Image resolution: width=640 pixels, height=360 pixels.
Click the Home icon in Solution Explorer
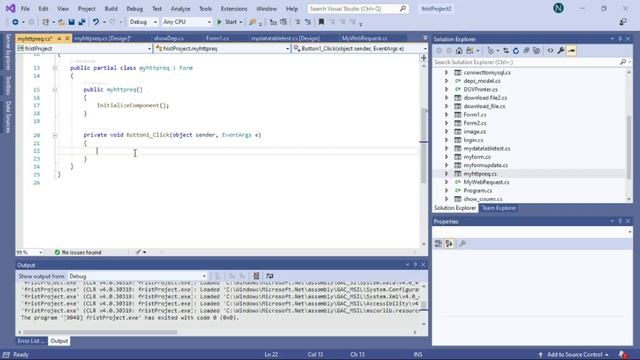pos(459,51)
